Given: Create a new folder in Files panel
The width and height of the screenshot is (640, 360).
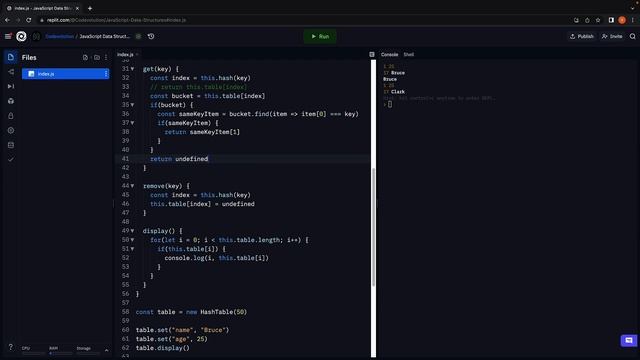Looking at the screenshot, I should 97,58.
